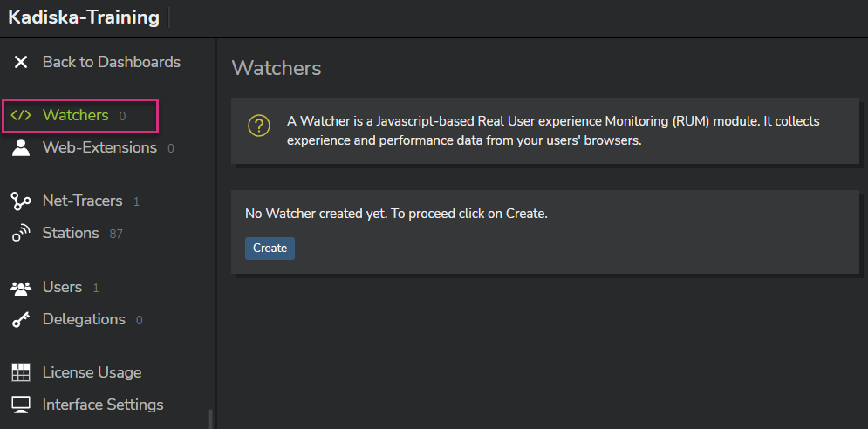The height and width of the screenshot is (429, 868).
Task: Click the Interface Settings monitor icon
Action: coord(20,405)
